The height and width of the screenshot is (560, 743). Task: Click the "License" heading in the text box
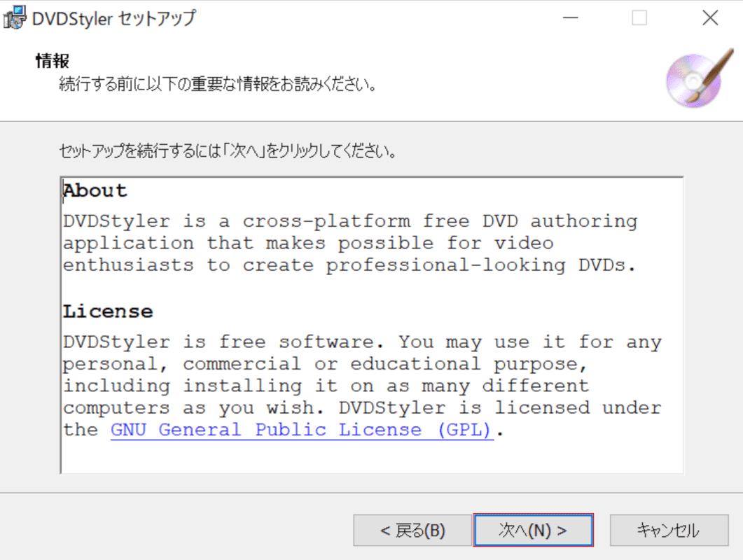[x=108, y=311]
